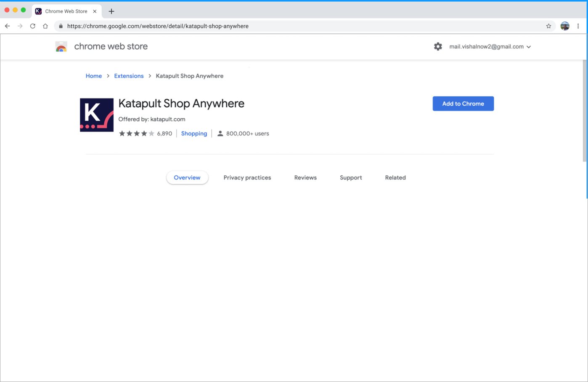
Task: Add Katapult extension to Chrome
Action: (463, 103)
